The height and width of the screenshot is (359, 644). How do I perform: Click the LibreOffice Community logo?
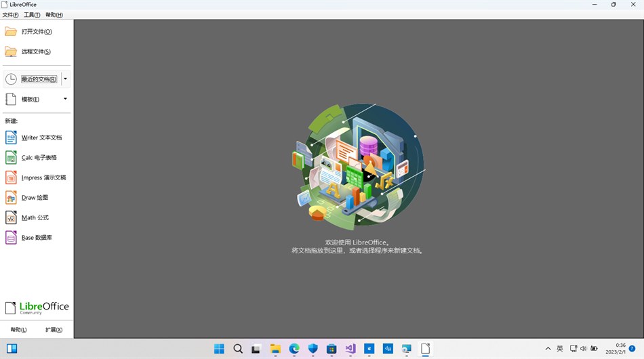pyautogui.click(x=37, y=308)
